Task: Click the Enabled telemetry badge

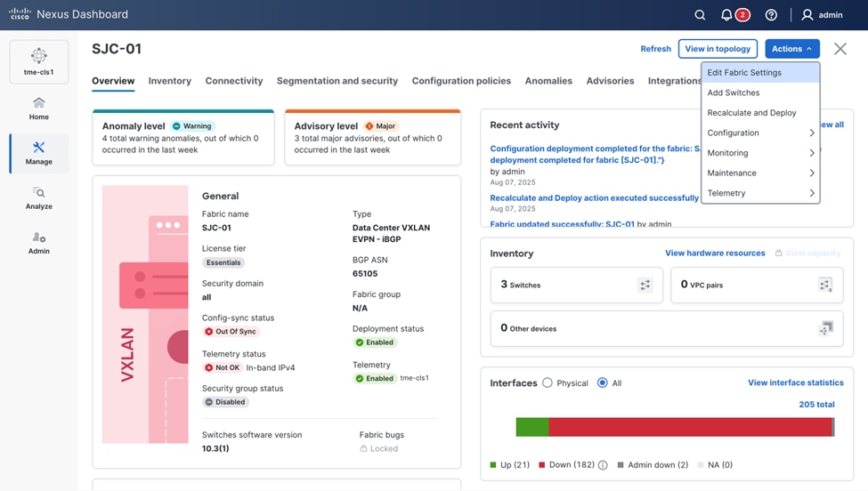Action: click(375, 378)
